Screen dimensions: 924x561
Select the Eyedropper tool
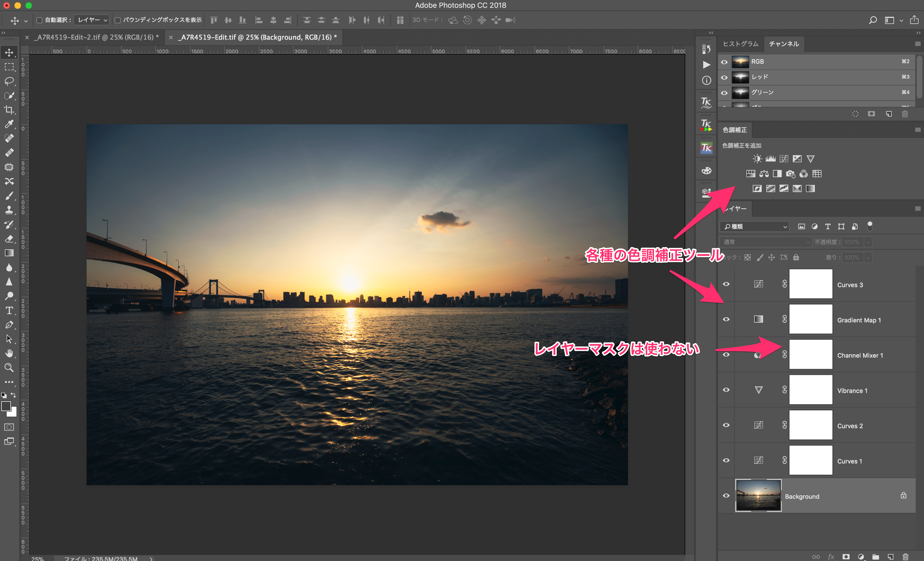pos(9,124)
